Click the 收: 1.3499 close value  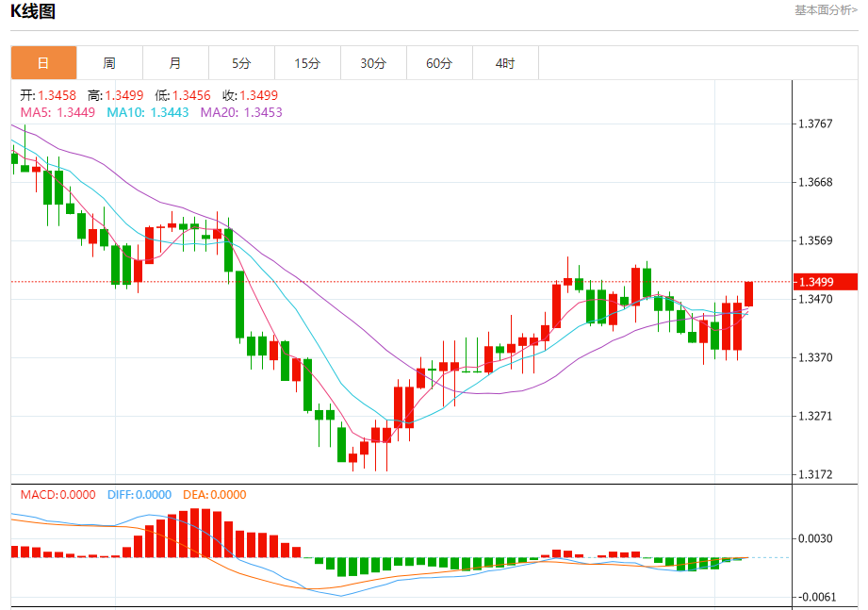[250, 95]
